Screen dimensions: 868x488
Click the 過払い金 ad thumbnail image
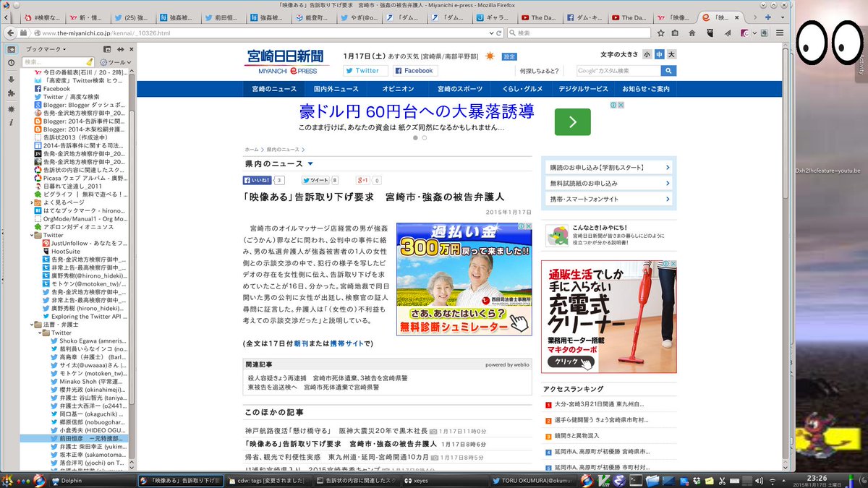click(464, 279)
